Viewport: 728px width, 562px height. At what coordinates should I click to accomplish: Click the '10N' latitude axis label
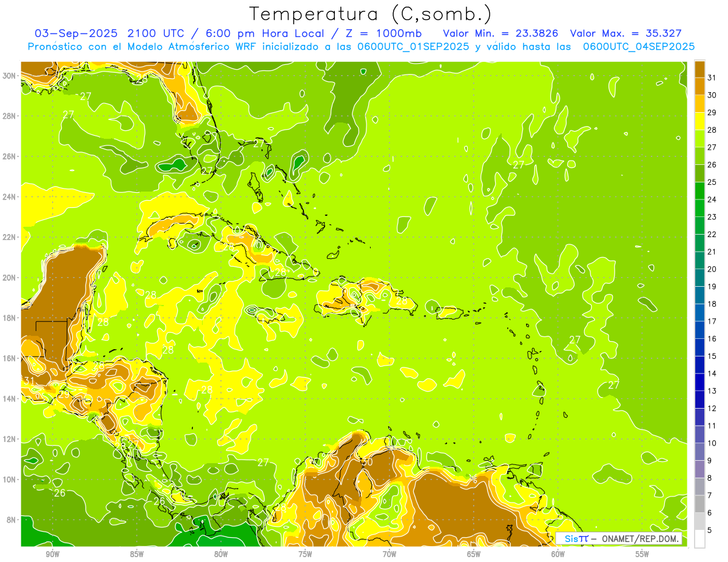click(x=10, y=480)
